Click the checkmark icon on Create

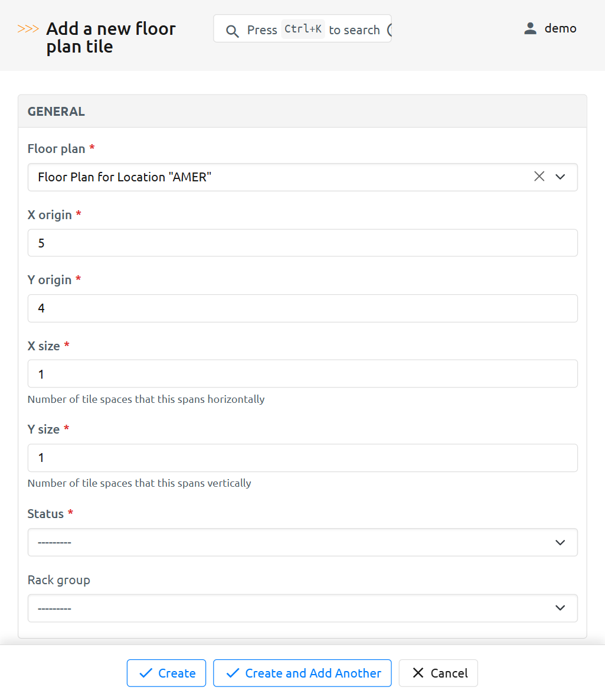pos(145,673)
